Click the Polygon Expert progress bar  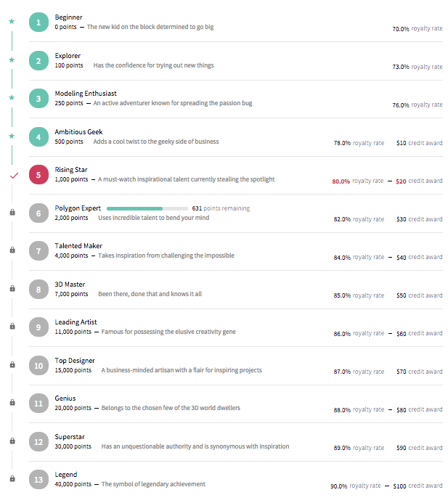click(x=148, y=208)
